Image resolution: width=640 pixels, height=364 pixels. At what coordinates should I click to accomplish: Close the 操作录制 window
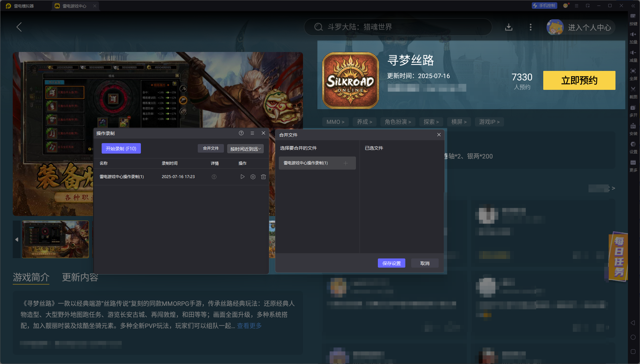pos(263,133)
